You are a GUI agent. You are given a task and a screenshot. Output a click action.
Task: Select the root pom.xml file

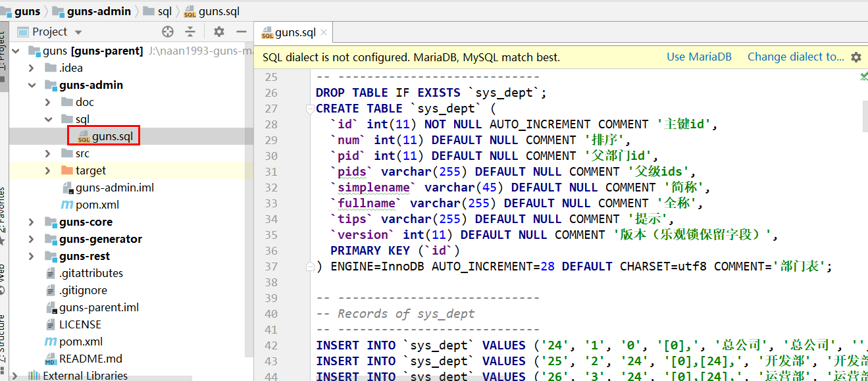click(x=80, y=342)
